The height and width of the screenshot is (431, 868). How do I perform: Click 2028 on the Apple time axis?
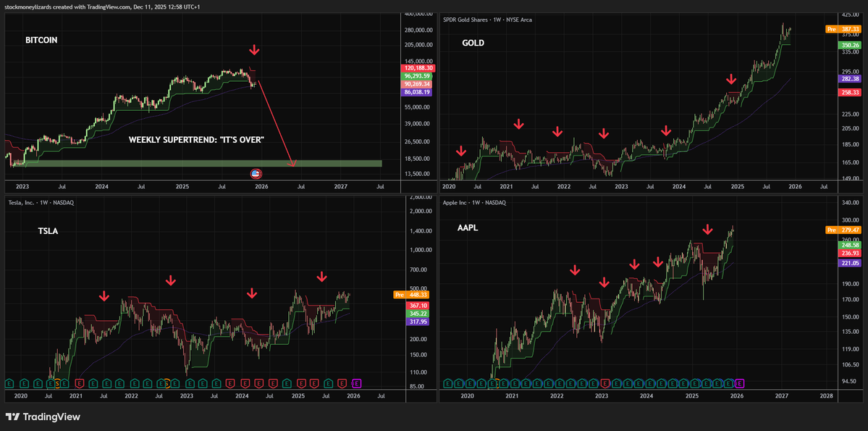pos(826,396)
